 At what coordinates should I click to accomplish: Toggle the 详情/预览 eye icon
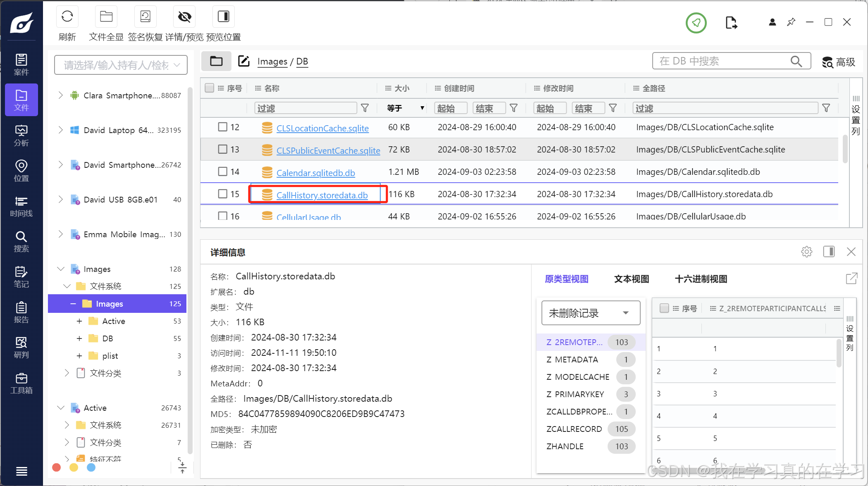point(184,17)
